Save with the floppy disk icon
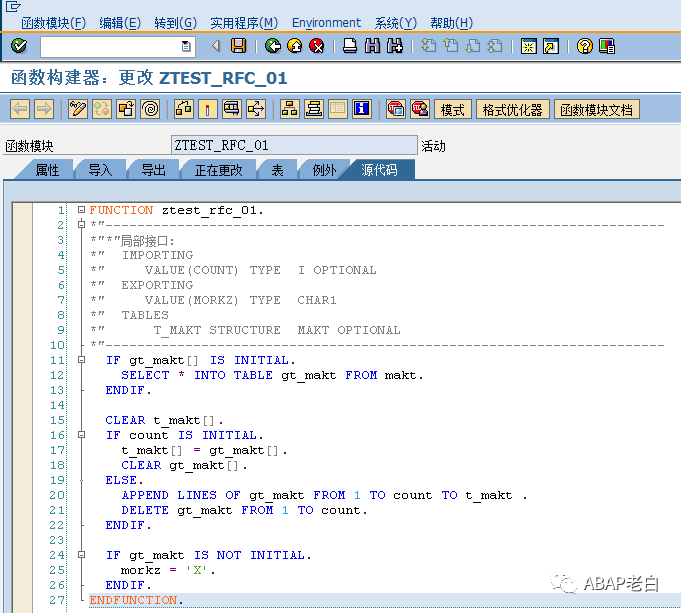 point(238,46)
